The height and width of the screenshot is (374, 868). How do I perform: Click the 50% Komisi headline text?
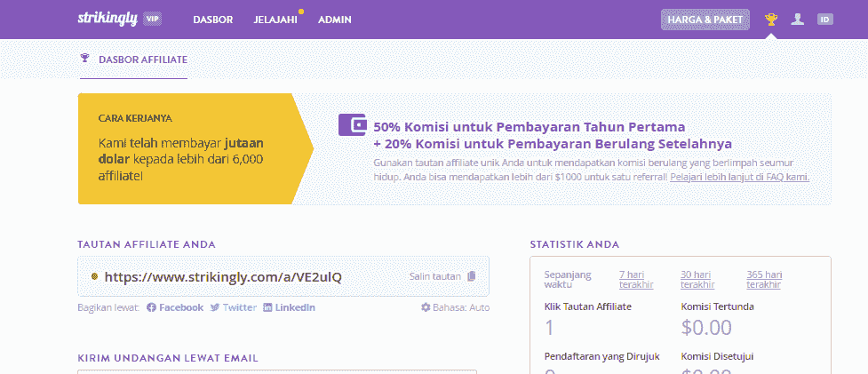pos(530,127)
